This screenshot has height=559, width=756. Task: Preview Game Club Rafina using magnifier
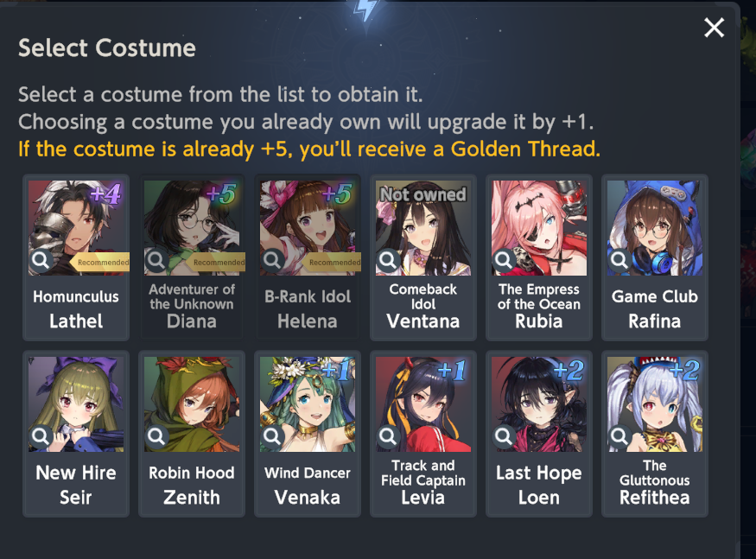tap(619, 260)
